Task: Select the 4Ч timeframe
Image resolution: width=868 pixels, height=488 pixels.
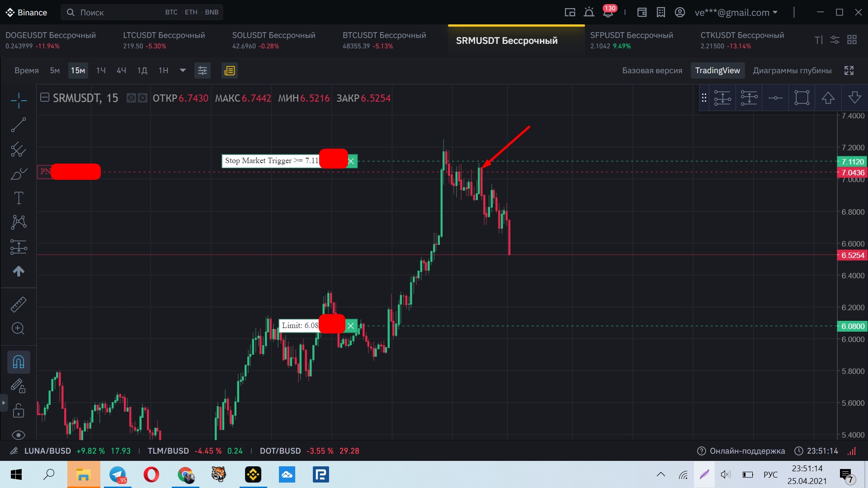Action: [121, 70]
